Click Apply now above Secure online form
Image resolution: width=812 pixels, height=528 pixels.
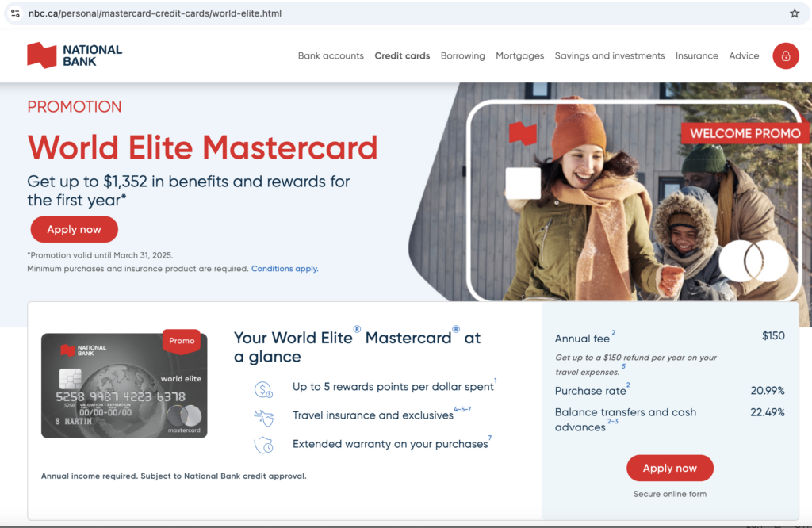point(669,468)
